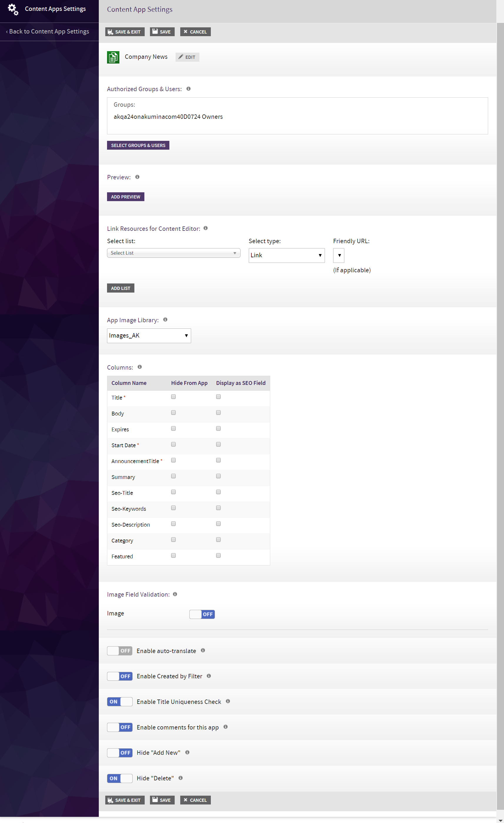Image resolution: width=504 pixels, height=823 pixels.
Task: Click the Content Apps Settings gear icon
Action: [x=13, y=9]
